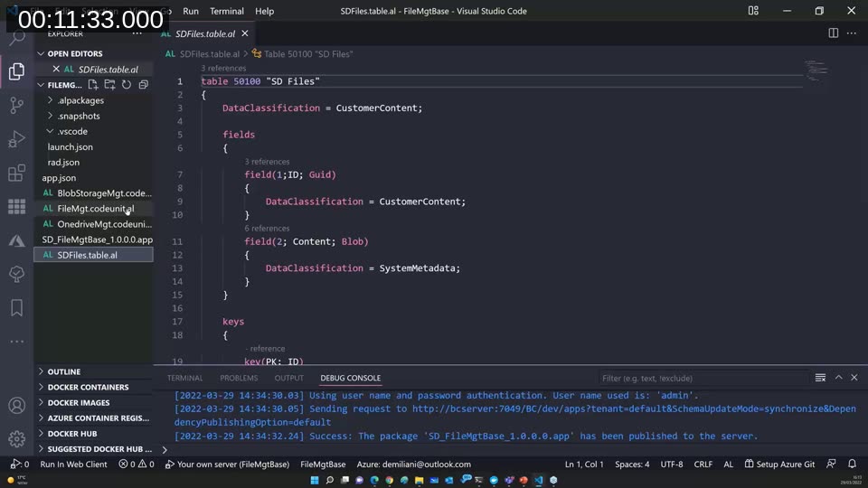
Task: Click Setup Azure Git in status bar
Action: [779, 465]
